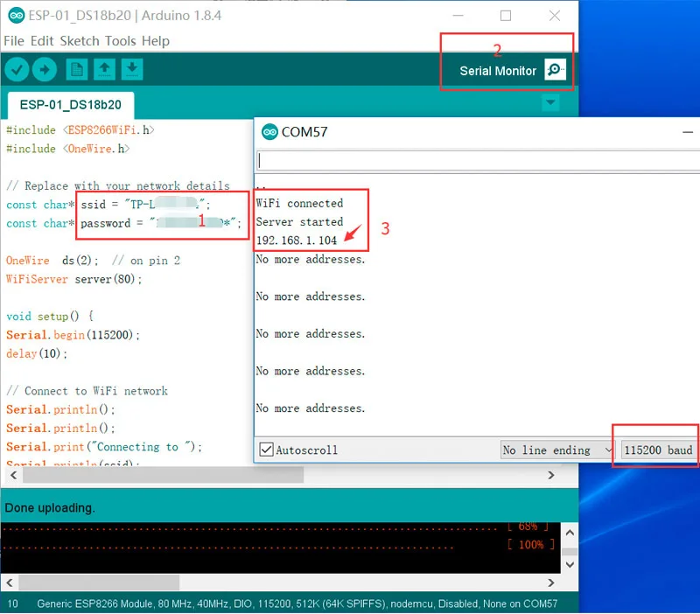Click the serial monitor send input field
Image resolution: width=700 pixels, height=614 pixels.
coord(478,161)
